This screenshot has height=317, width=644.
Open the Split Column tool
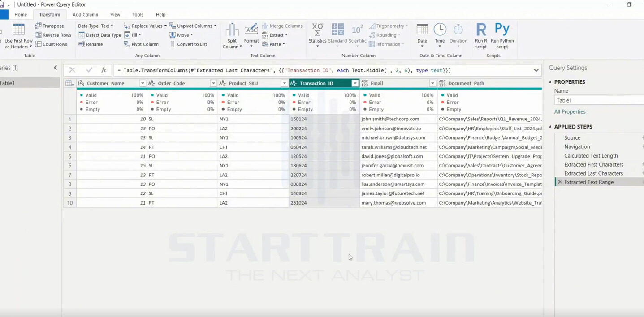pyautogui.click(x=232, y=36)
